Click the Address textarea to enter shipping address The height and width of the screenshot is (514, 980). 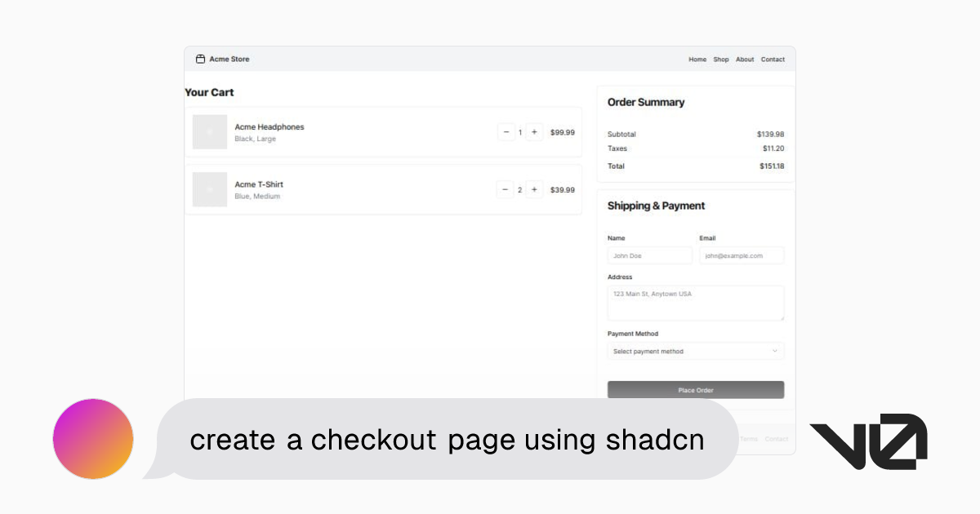695,302
